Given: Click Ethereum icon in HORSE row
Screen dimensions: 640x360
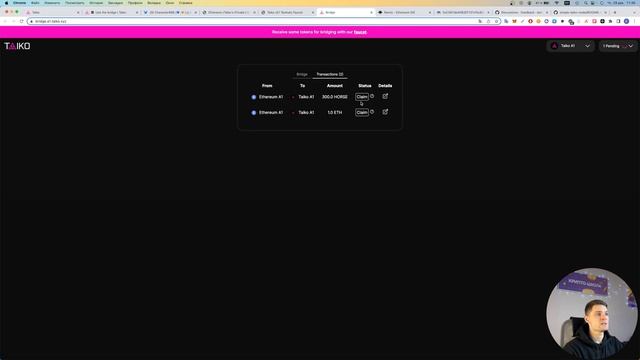Looking at the screenshot, I should coord(253,97).
